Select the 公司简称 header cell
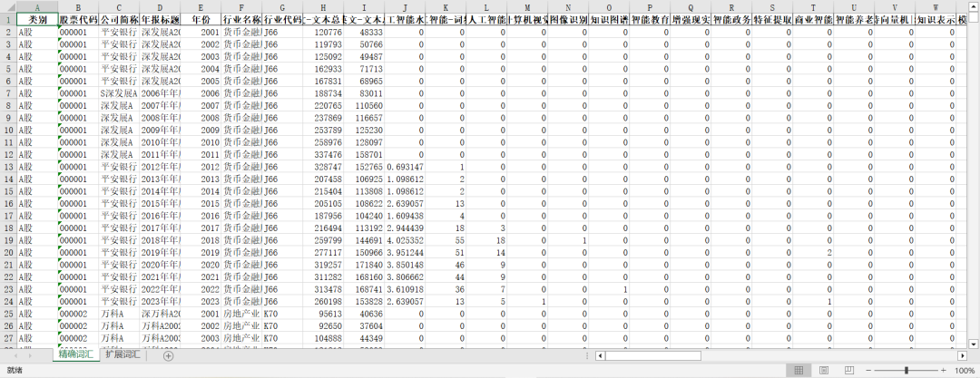 click(120, 19)
